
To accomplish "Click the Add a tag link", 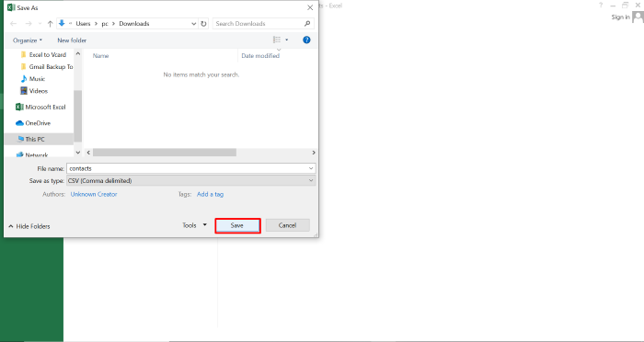I will point(211,194).
